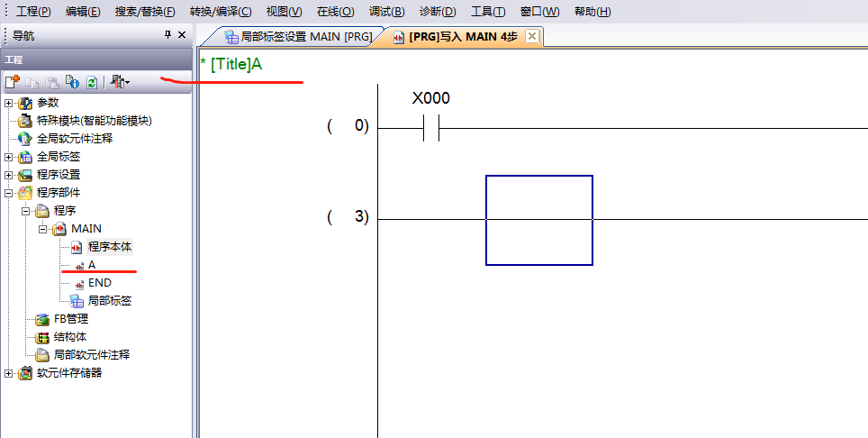Select 程序本体 under MAIN
868x438 pixels.
pyautogui.click(x=109, y=247)
